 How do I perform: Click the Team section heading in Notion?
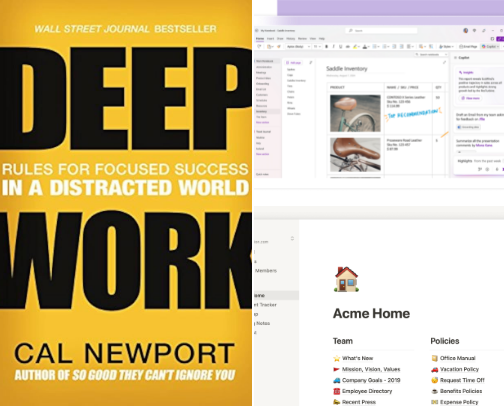pyautogui.click(x=343, y=341)
